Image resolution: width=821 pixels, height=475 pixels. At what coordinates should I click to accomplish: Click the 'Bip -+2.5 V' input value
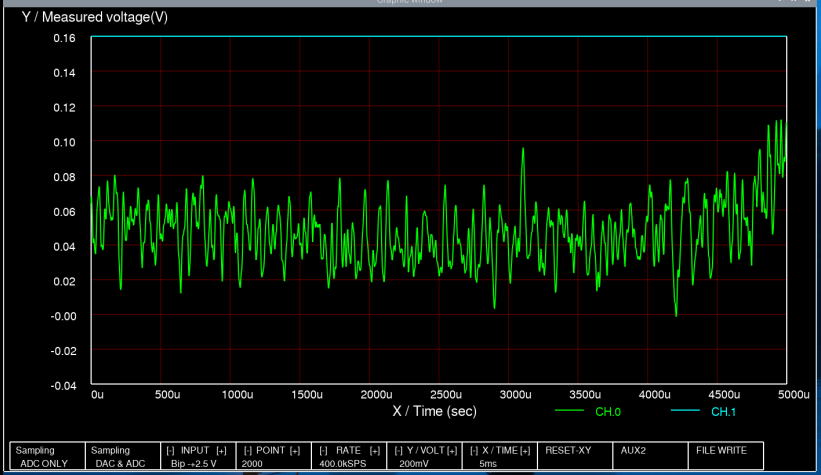click(194, 464)
